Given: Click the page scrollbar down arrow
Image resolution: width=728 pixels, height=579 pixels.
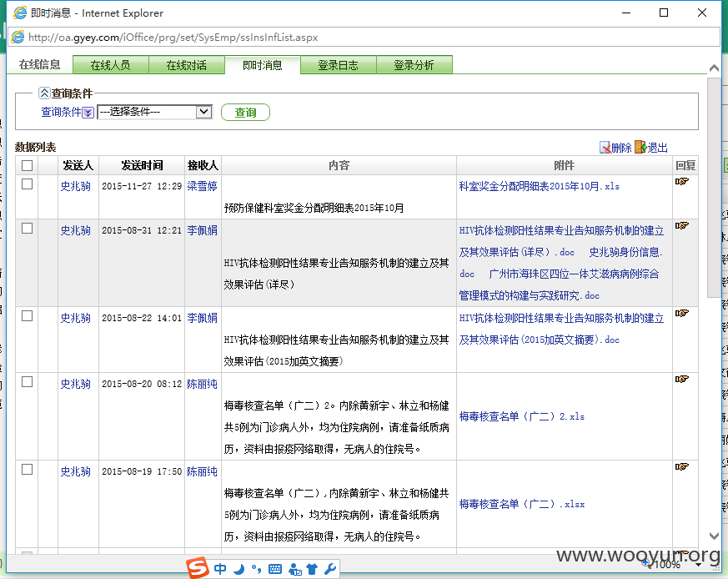Looking at the screenshot, I should coord(714,536).
